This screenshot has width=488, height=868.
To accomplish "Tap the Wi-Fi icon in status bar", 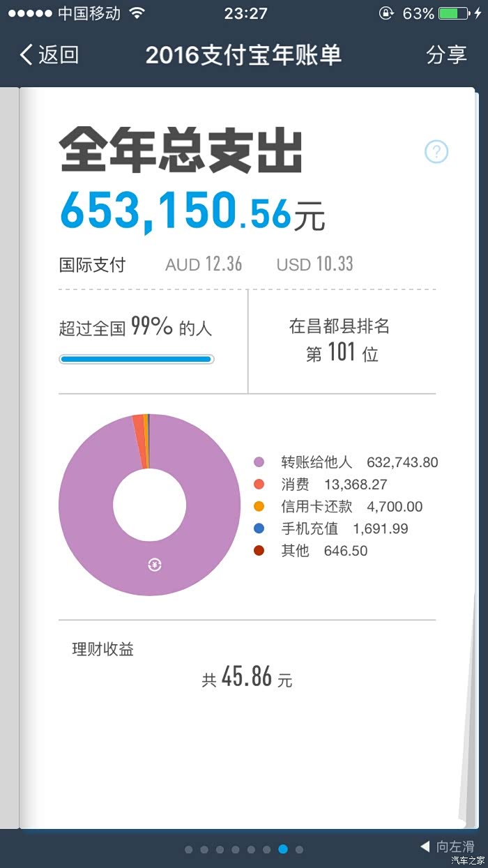I will [x=137, y=13].
